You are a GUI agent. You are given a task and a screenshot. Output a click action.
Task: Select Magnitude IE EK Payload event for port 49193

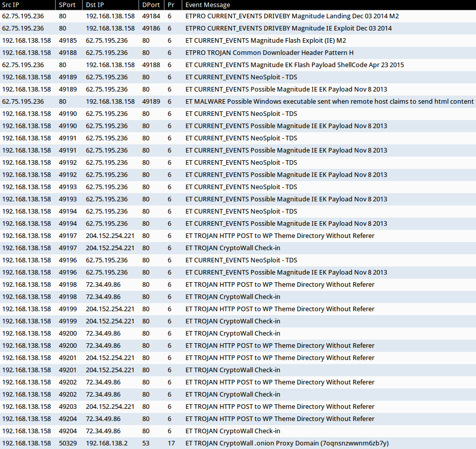(238, 199)
